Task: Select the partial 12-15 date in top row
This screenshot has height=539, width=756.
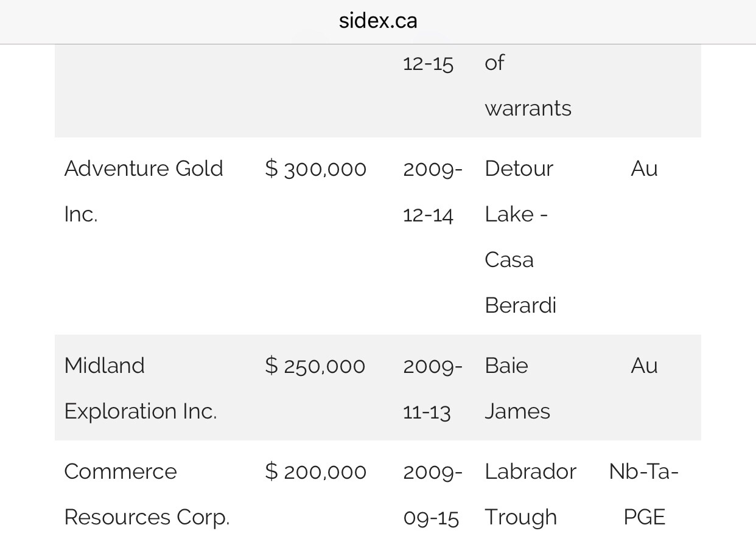Action: click(x=428, y=63)
